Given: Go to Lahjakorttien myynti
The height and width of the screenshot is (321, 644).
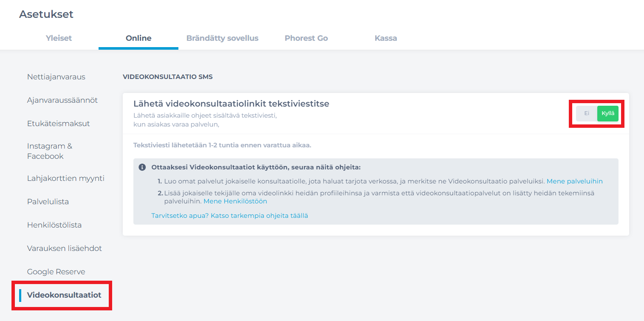Looking at the screenshot, I should 66,178.
